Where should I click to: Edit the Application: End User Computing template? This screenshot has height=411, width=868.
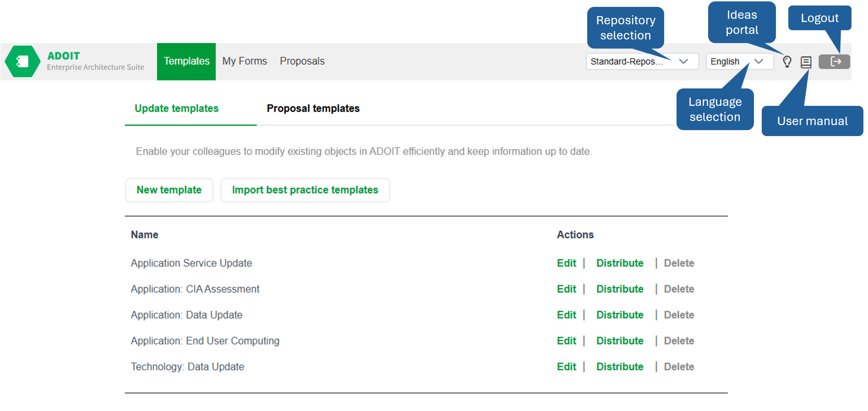point(566,341)
